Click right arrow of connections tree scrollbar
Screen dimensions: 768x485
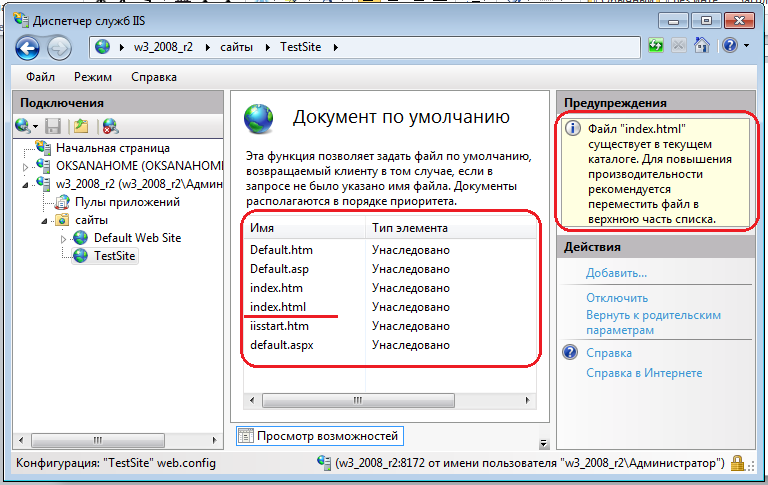pyautogui.click(x=214, y=440)
